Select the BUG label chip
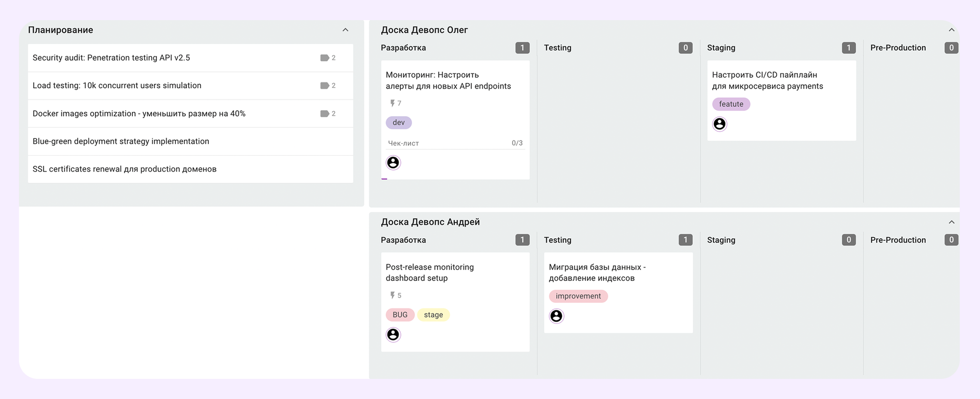Image resolution: width=980 pixels, height=399 pixels. click(400, 315)
